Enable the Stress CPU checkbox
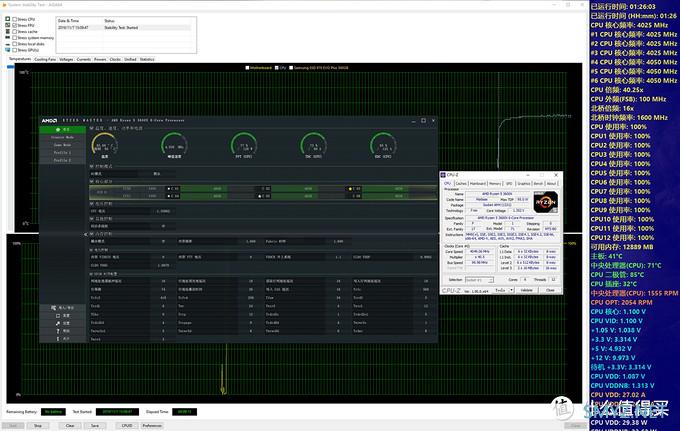Viewport: 680px width, 431px height. (15, 19)
